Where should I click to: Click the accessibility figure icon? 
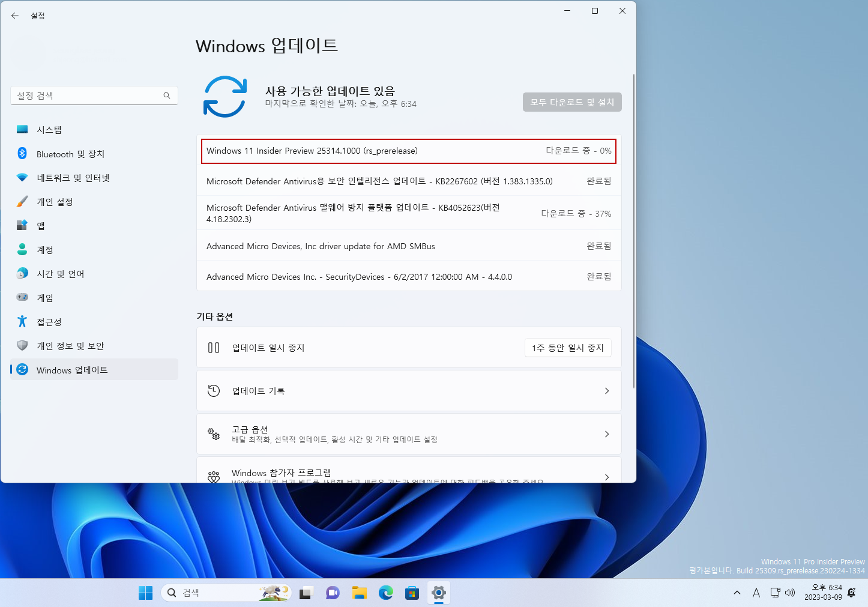click(x=22, y=321)
